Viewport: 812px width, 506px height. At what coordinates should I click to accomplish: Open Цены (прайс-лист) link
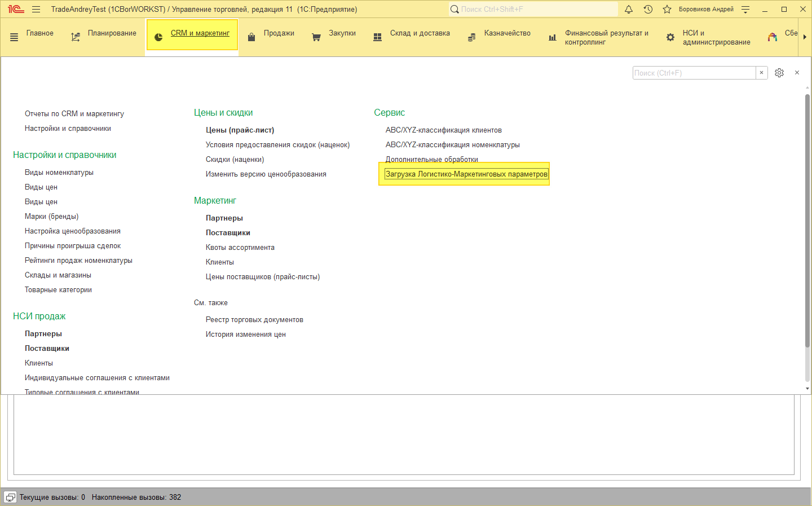pyautogui.click(x=240, y=130)
